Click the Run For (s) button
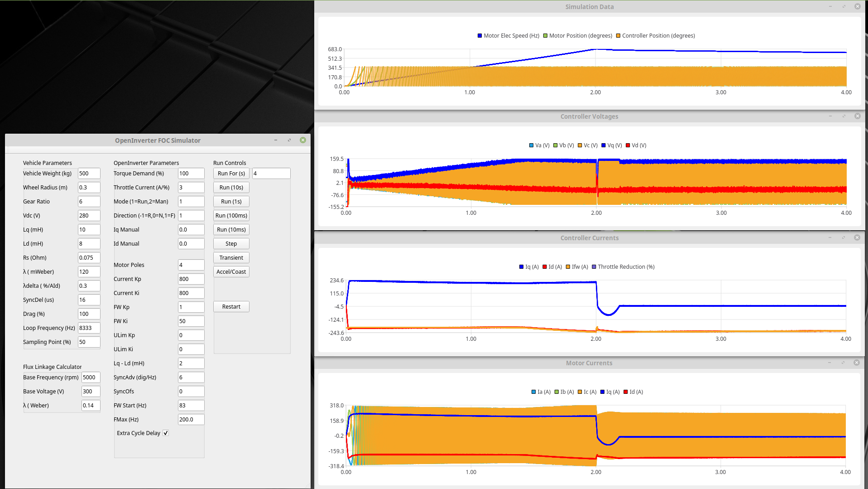The width and height of the screenshot is (868, 489). 231,174
